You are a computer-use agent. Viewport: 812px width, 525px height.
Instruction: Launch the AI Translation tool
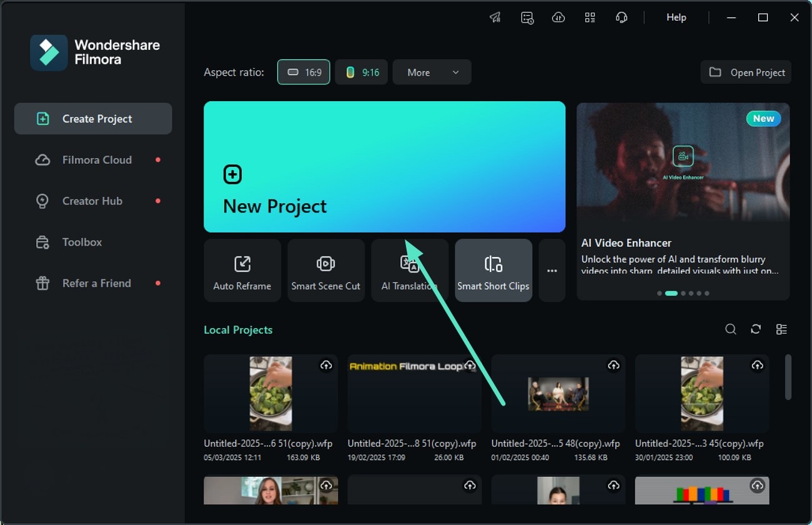[410, 271]
